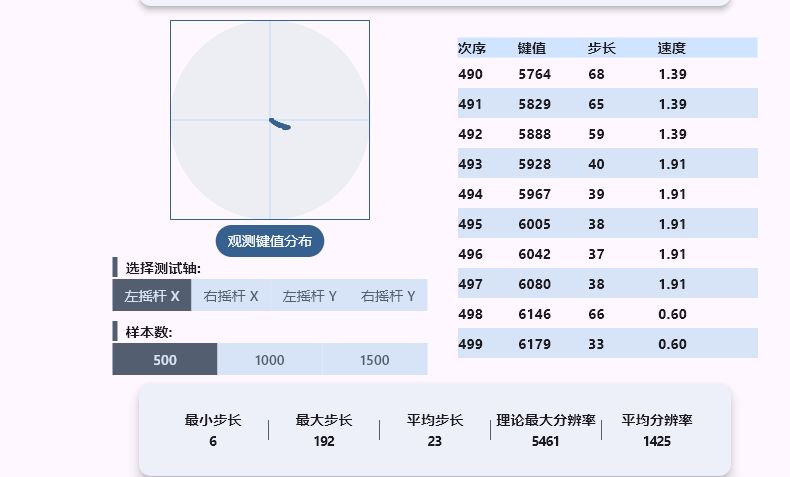Viewport: 790px width, 477px height.
Task: Click key value 6179
Action: (535, 344)
